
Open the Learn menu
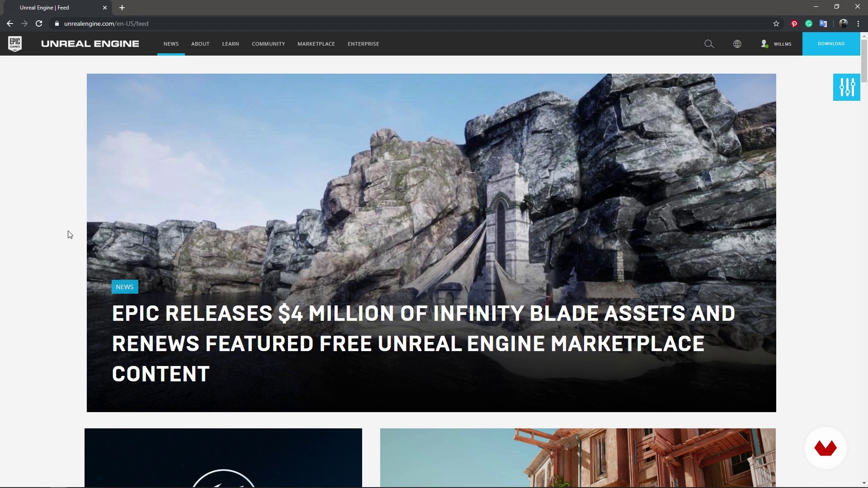click(x=231, y=44)
